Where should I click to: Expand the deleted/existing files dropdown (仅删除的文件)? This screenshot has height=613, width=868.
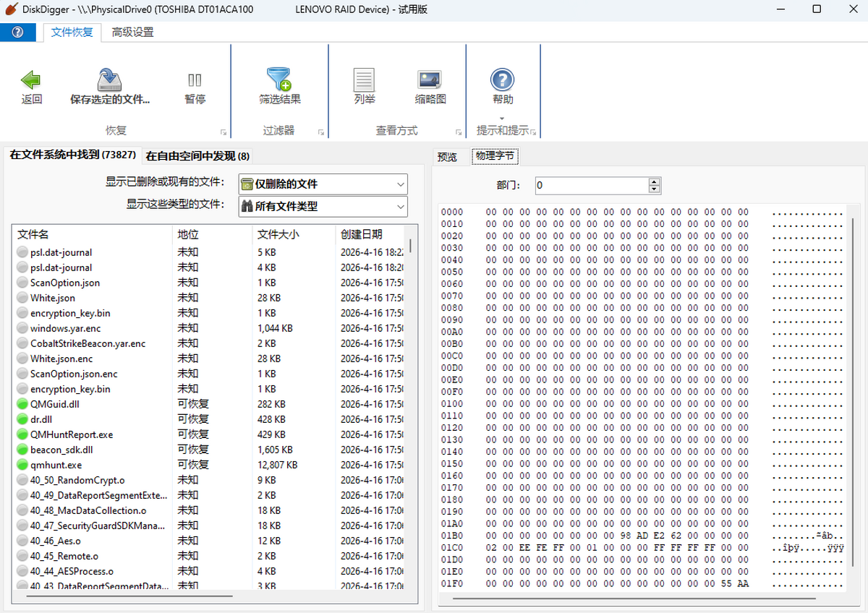tap(401, 184)
